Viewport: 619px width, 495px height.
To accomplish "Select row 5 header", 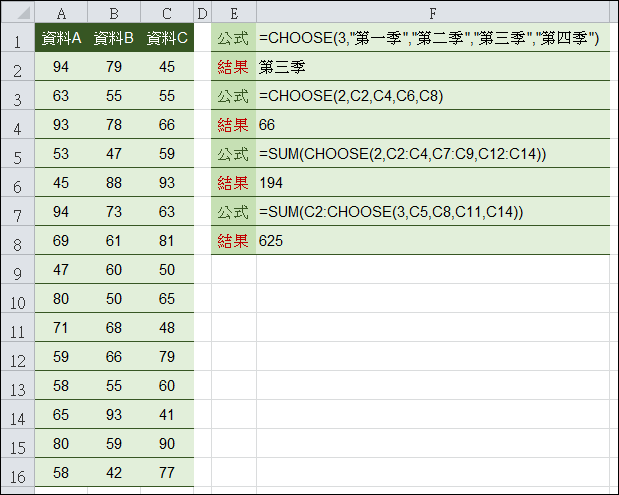I will point(18,153).
